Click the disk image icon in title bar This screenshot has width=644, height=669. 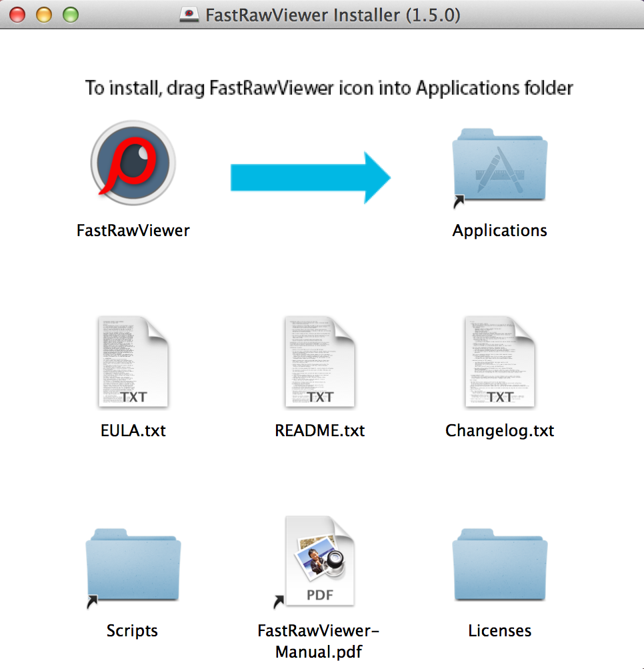[189, 15]
